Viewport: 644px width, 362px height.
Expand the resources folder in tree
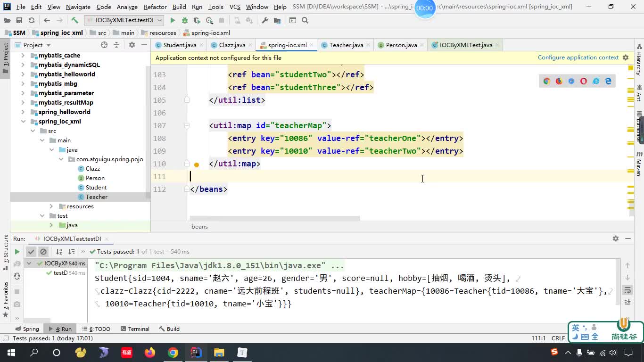tap(51, 206)
